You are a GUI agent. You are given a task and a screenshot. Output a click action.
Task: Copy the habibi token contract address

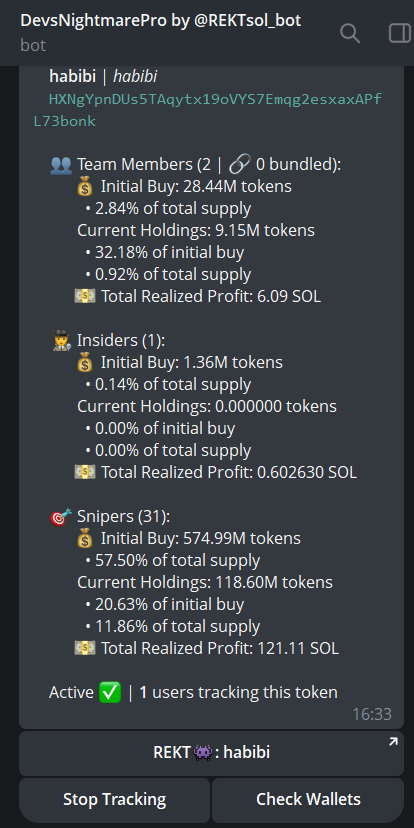tap(207, 110)
